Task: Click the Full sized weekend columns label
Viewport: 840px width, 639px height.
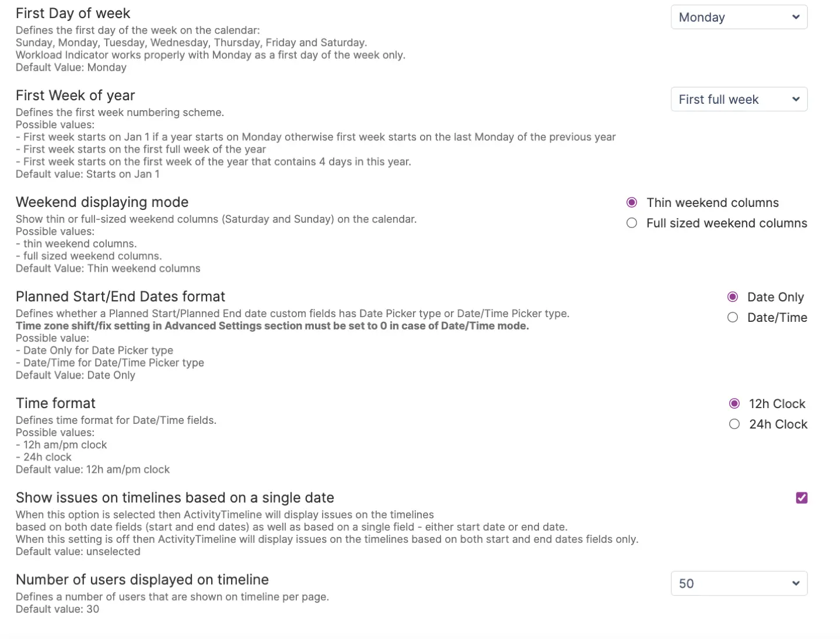Action: (726, 223)
